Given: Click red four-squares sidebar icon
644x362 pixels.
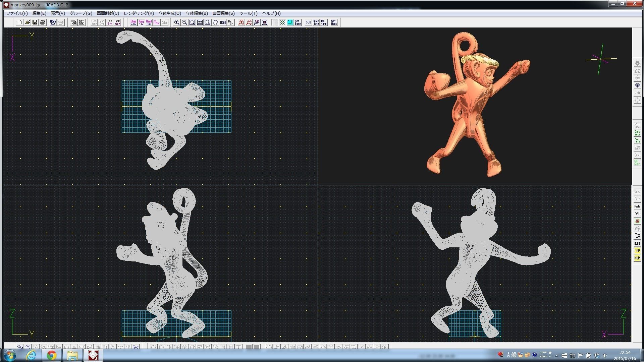Looking at the screenshot, I should click(637, 221).
